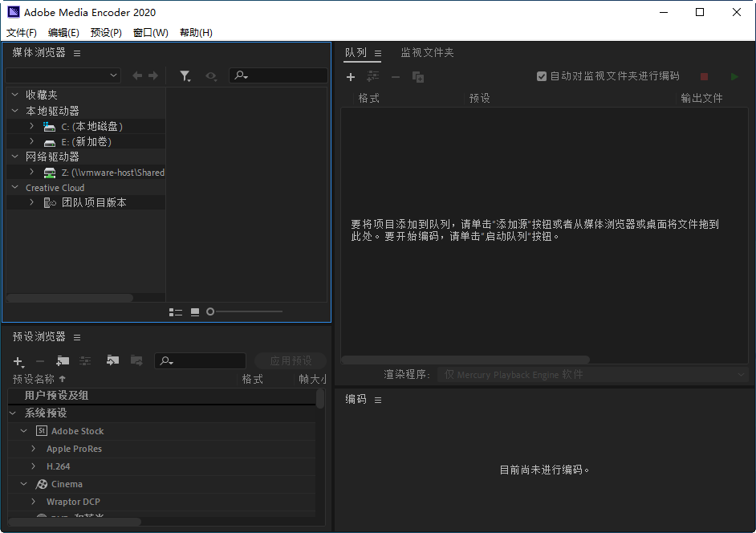Click the preview eye icon in media browser

click(x=211, y=75)
